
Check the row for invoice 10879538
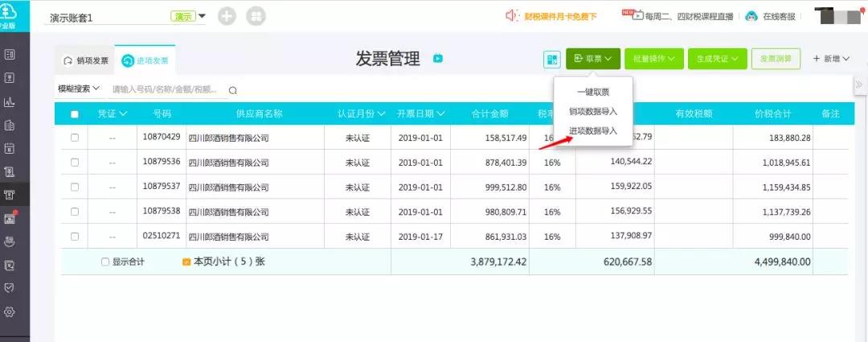pos(75,212)
